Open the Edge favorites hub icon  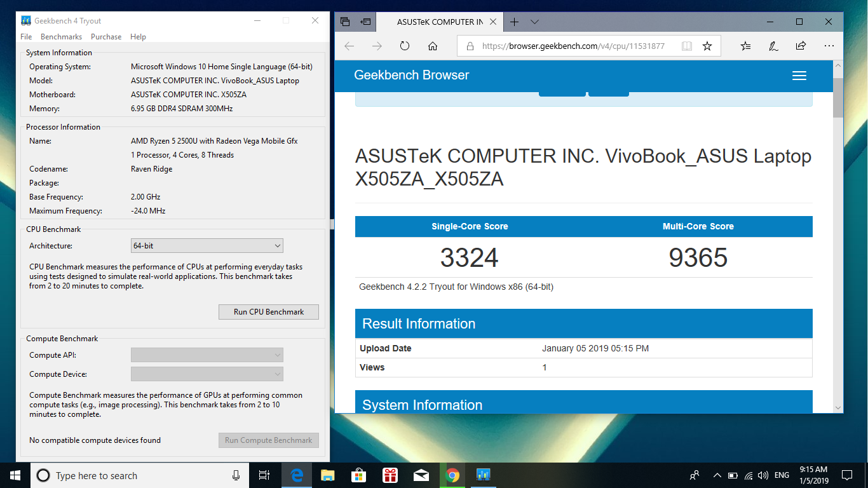[745, 46]
